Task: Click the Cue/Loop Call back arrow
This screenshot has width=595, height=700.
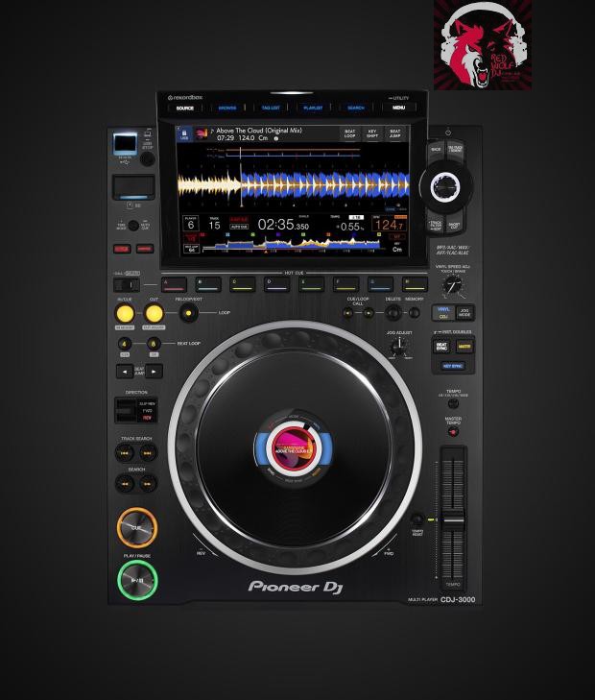Action: point(348,313)
